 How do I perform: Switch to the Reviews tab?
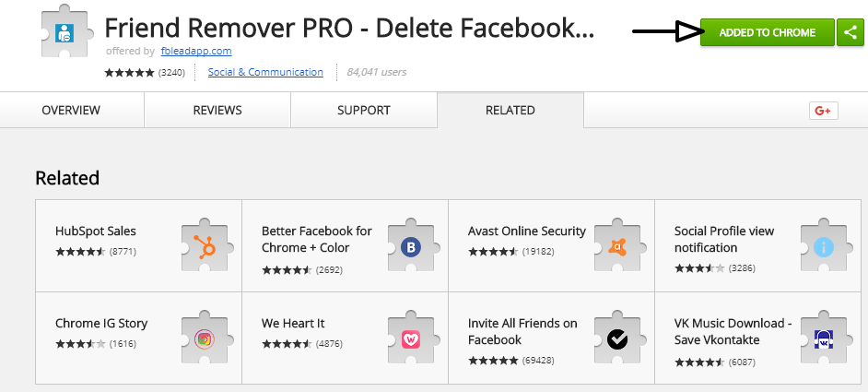tap(217, 111)
